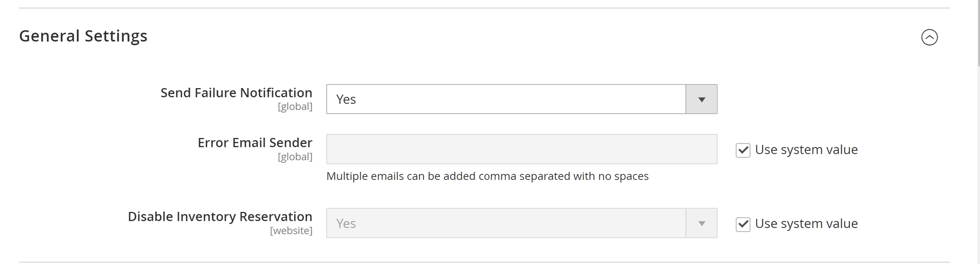Image resolution: width=980 pixels, height=264 pixels.
Task: Click the [global] scope under Send Failure Notification
Action: [295, 107]
